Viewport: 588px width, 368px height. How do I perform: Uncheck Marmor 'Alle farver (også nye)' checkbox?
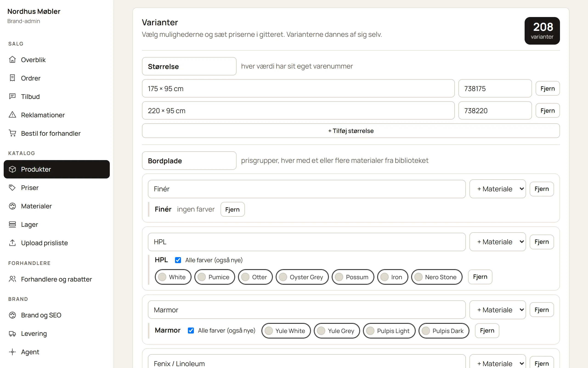(x=191, y=330)
